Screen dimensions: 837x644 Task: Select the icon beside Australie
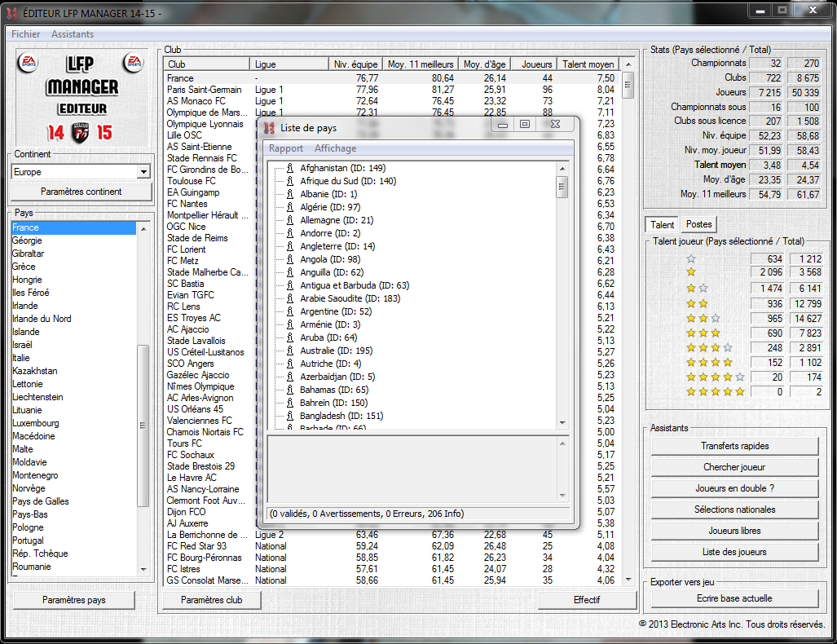[290, 351]
